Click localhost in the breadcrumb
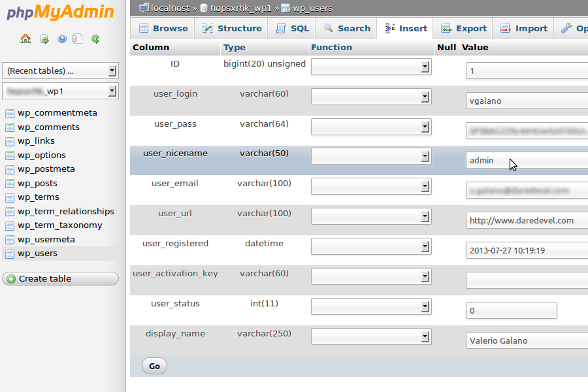Screen dimensions: 588x392 [x=171, y=8]
